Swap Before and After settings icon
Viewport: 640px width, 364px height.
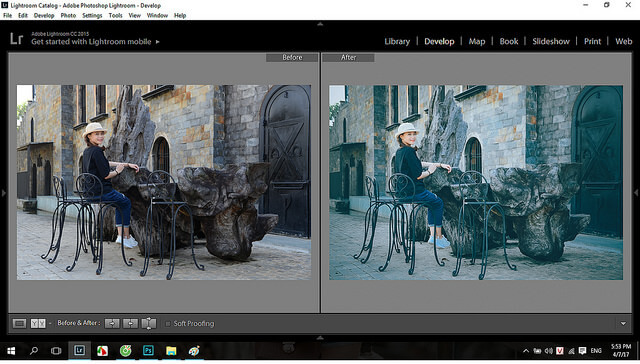tap(149, 324)
